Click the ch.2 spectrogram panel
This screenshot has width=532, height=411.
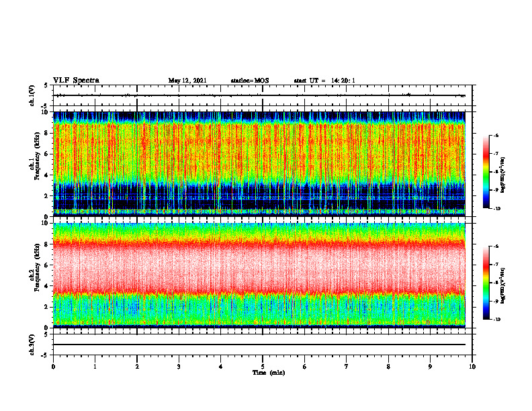(x=259, y=275)
